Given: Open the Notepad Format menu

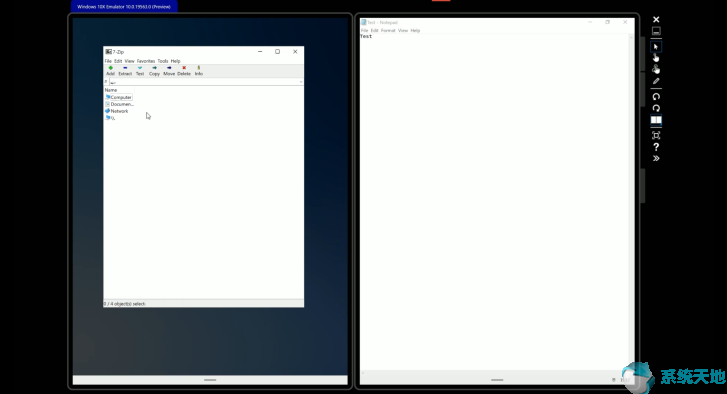Looking at the screenshot, I should [388, 31].
